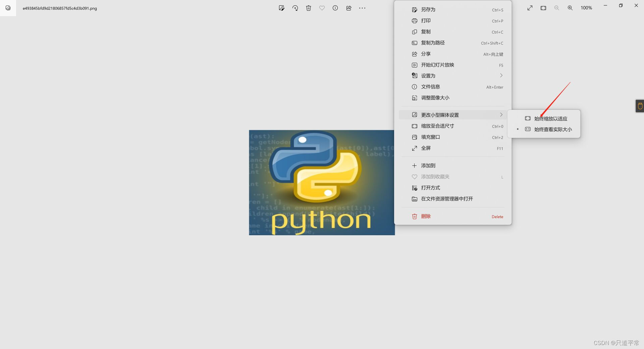Expand 更改小型媒体设置 submenu

[x=453, y=115]
